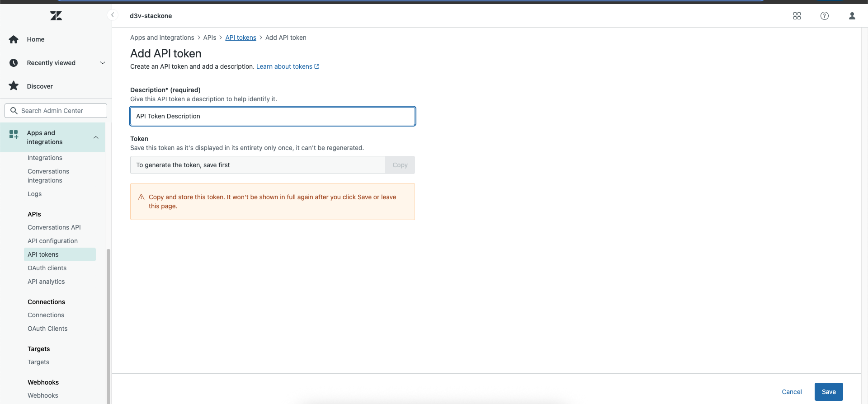
Task: Open Connections sub-item in sidebar
Action: [x=46, y=315]
